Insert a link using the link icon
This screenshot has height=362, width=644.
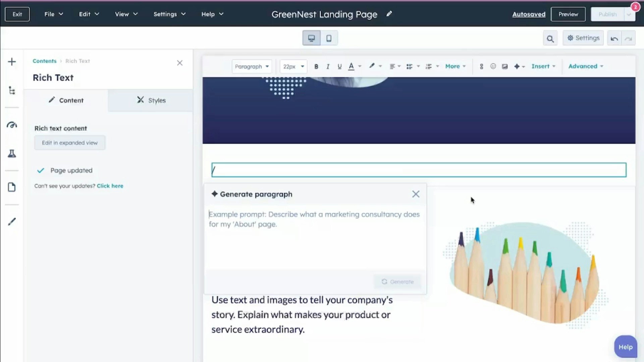pos(481,66)
